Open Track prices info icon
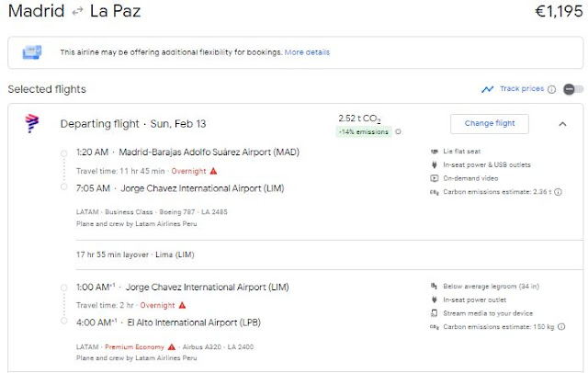This screenshot has height=373, width=588. click(x=551, y=89)
